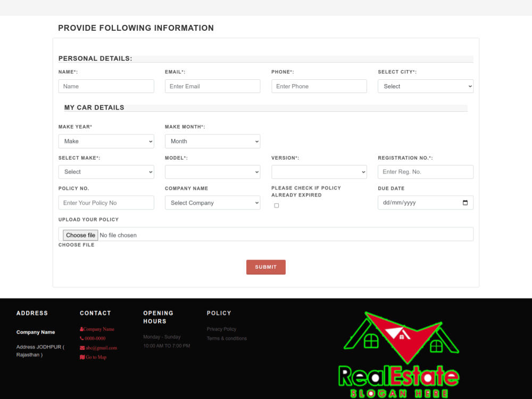
Task: Click the RealEstate footer logo
Action: [x=400, y=354]
